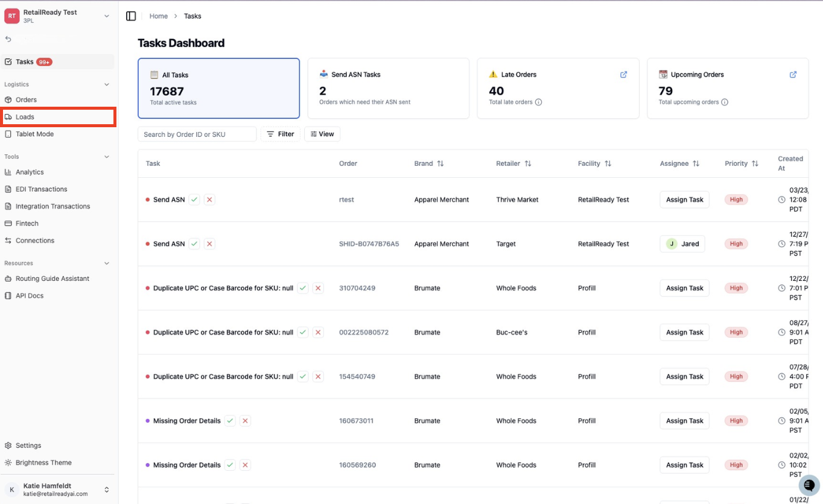The height and width of the screenshot is (504, 823).
Task: Open external link icon on Late Orders card
Action: tap(623, 75)
